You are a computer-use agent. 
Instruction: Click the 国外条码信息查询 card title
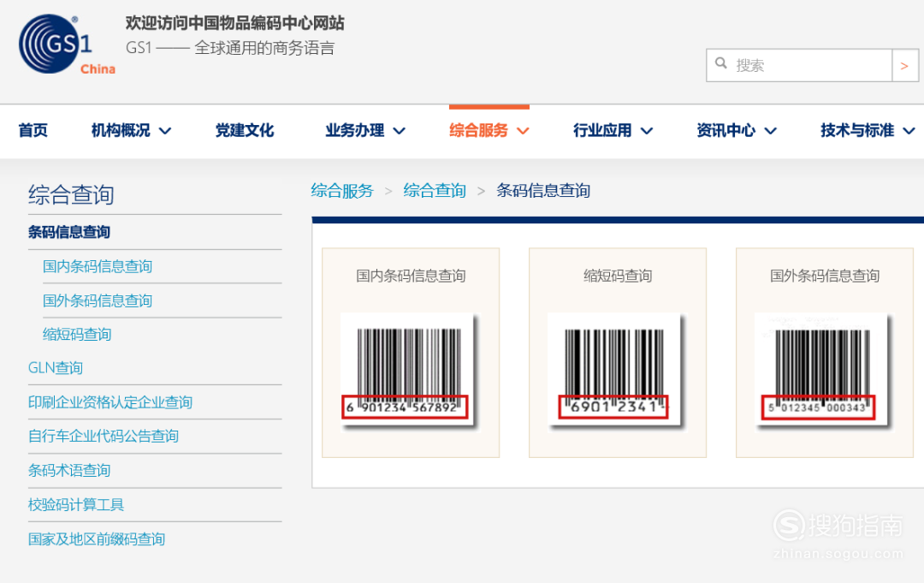(x=825, y=276)
